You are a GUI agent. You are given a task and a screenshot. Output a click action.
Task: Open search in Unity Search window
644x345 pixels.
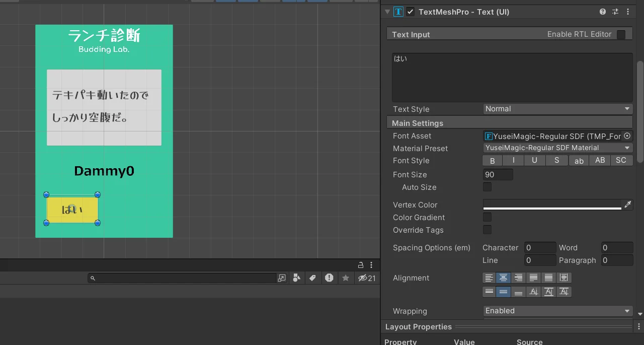click(282, 278)
